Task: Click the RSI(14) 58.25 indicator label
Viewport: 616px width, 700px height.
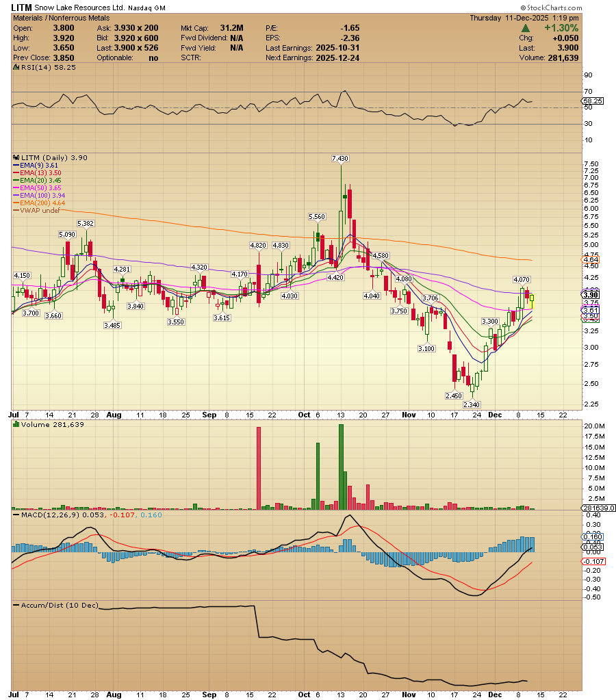Action: 44,68
